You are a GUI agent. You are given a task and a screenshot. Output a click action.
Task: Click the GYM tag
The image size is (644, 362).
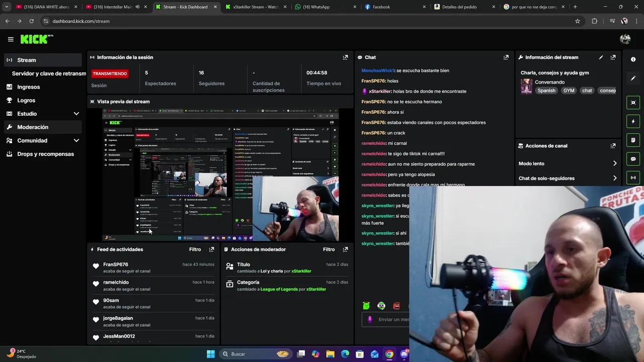569,90
